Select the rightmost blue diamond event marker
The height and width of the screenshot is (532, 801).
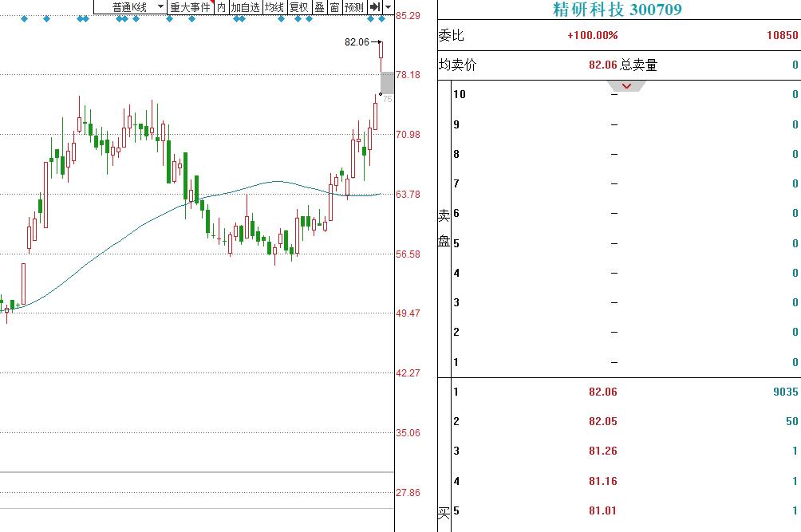(381, 19)
